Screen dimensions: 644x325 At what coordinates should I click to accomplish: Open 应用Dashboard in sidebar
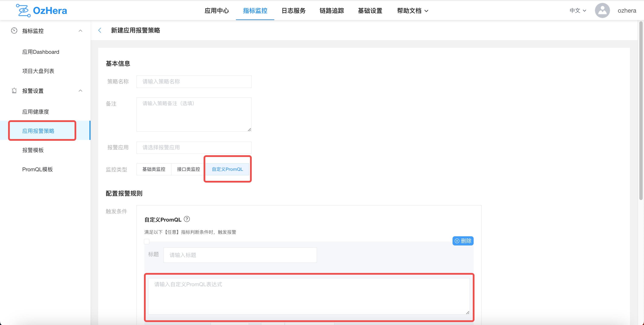pyautogui.click(x=41, y=52)
